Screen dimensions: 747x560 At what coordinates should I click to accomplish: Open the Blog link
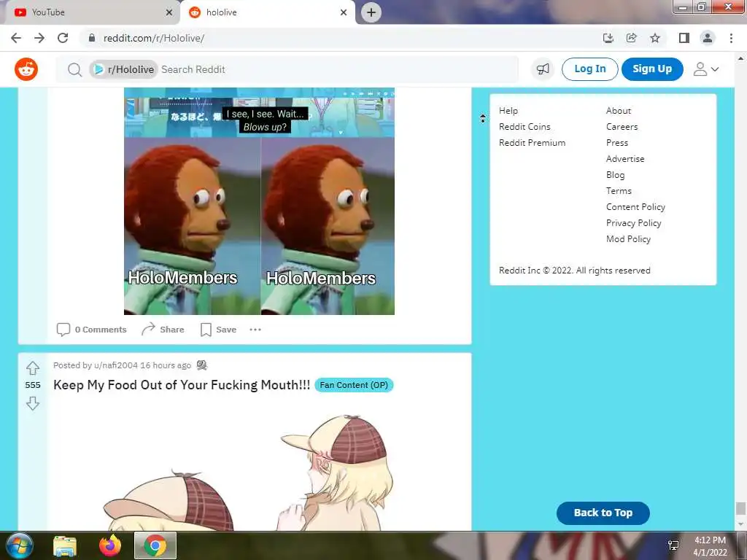[615, 175]
